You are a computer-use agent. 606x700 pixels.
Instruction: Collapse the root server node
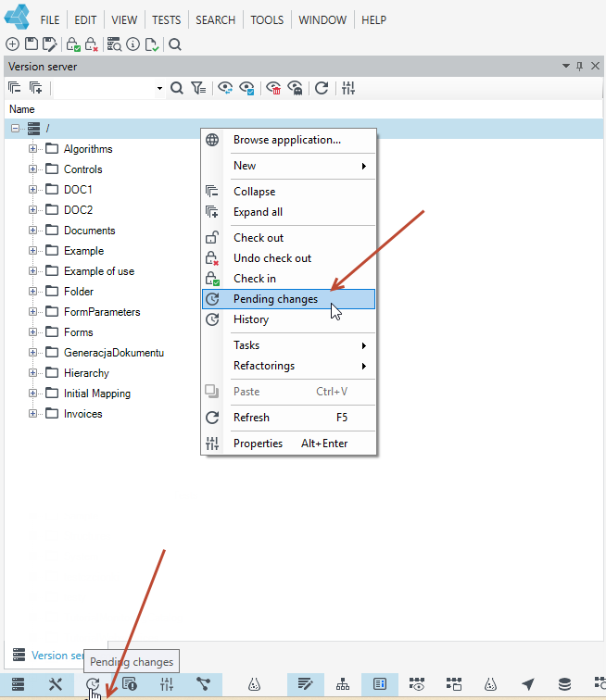point(15,129)
